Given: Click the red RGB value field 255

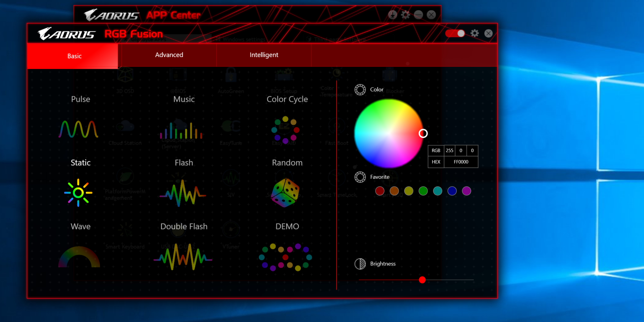Looking at the screenshot, I should click(x=450, y=151).
